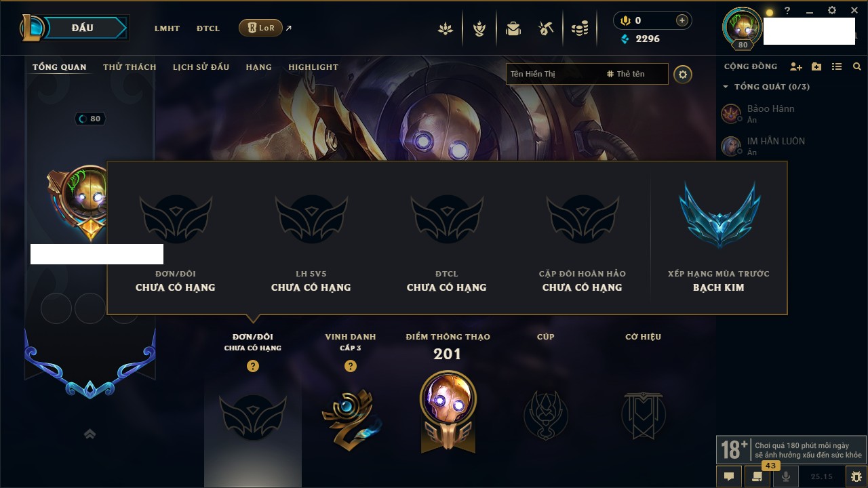Open the Loot crafting hammer icon
Viewport: 868px width, 488px height.
pyautogui.click(x=546, y=28)
